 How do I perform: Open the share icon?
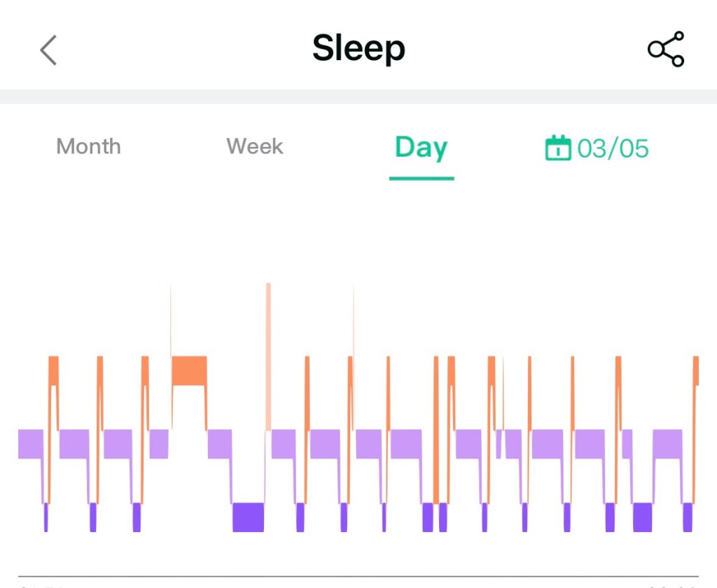coord(665,50)
